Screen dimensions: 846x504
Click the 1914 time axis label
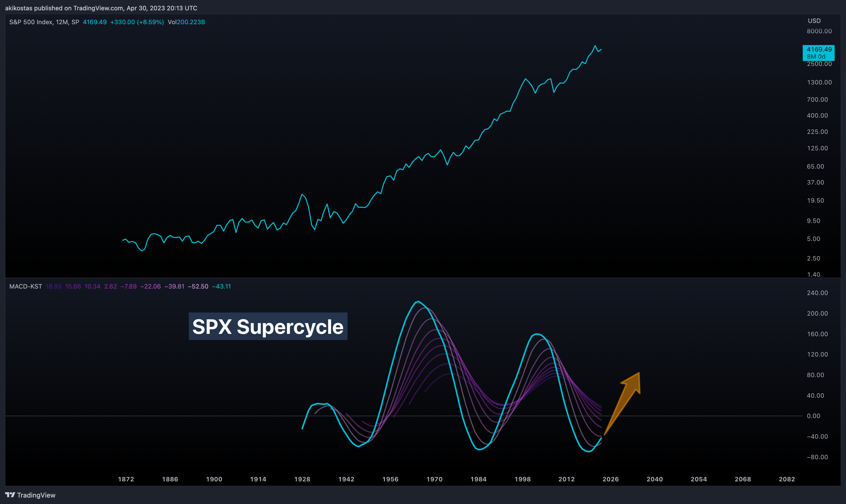pyautogui.click(x=258, y=479)
